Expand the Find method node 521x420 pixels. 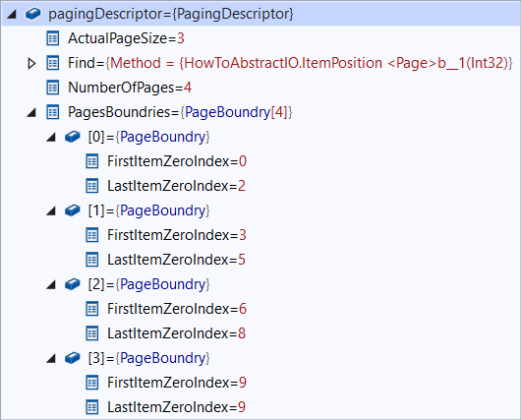(x=31, y=63)
